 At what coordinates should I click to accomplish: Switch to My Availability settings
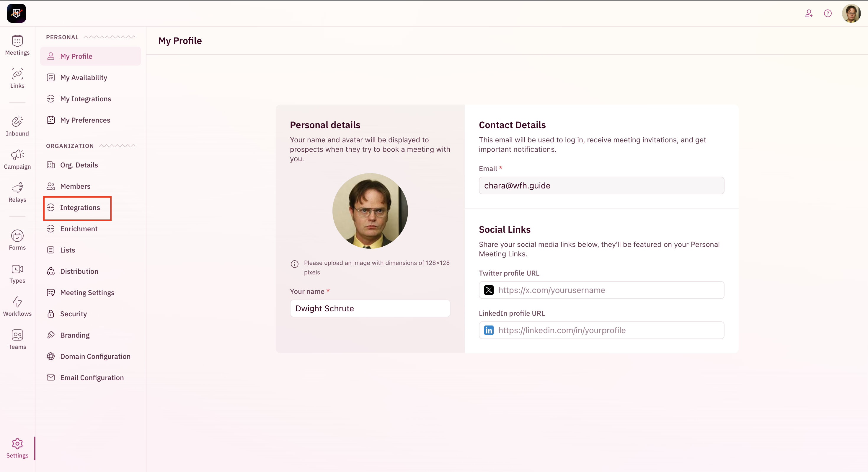coord(83,77)
